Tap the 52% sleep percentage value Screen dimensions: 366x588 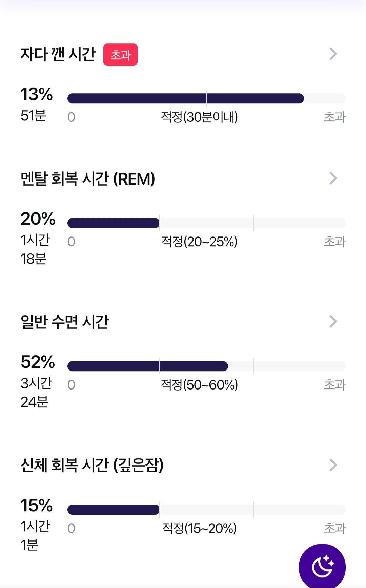click(x=38, y=362)
